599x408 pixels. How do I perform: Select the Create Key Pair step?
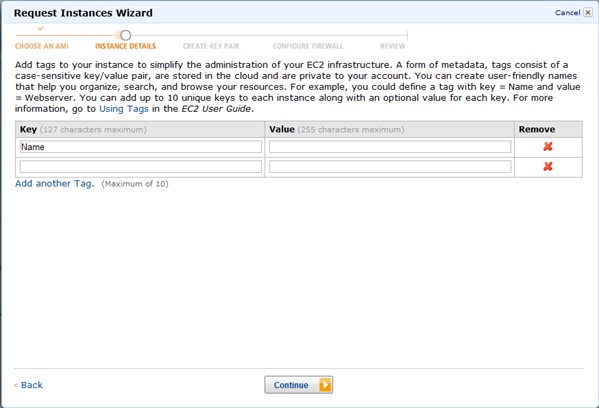(211, 46)
